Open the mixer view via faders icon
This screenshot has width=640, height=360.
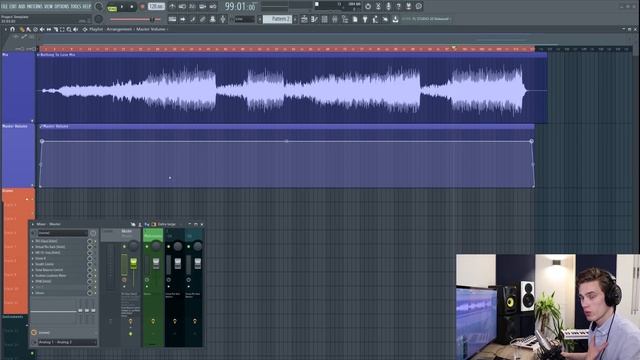click(335, 19)
